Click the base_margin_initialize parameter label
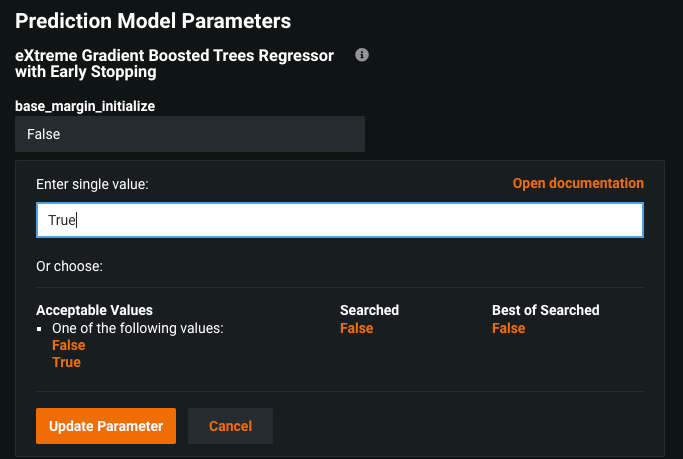683x459 pixels. (x=85, y=105)
